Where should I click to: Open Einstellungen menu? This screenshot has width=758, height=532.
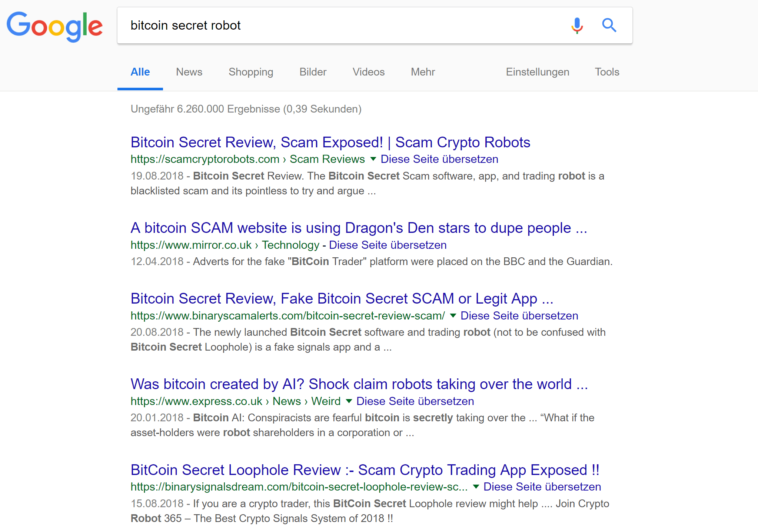click(538, 72)
